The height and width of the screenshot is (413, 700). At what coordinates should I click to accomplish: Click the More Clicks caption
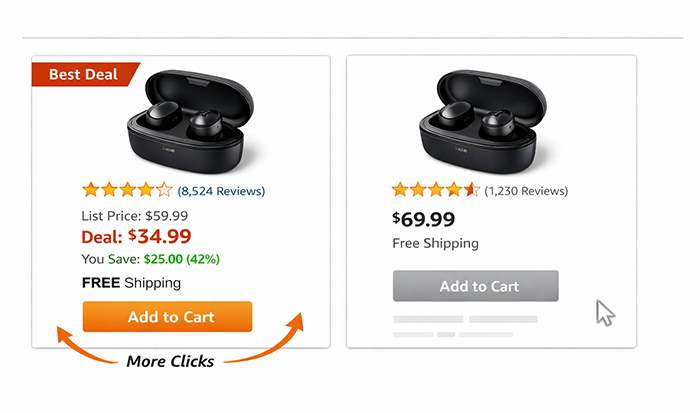(x=170, y=361)
